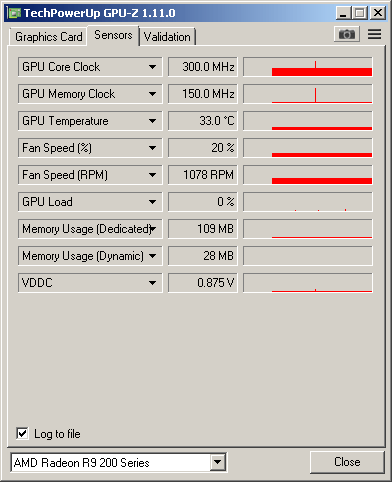
Task: Expand the GPU Temperature sensor dropdown
Action: pyautogui.click(x=153, y=121)
